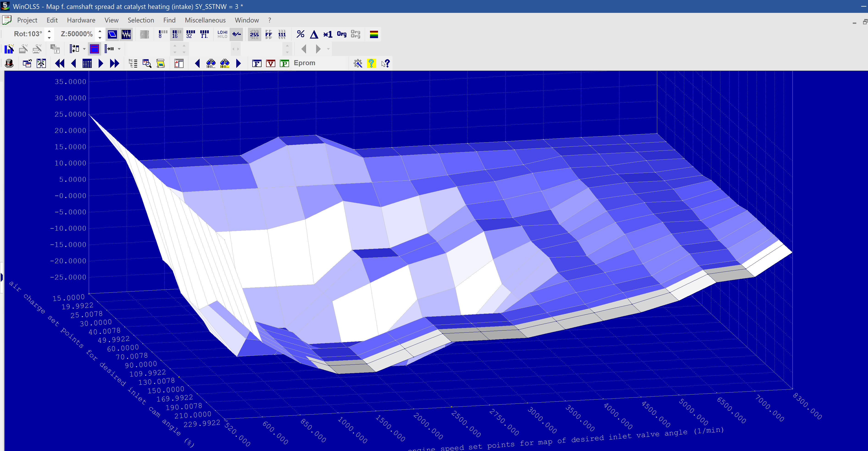
Task: Click the x1 value factor icon
Action: pos(328,34)
